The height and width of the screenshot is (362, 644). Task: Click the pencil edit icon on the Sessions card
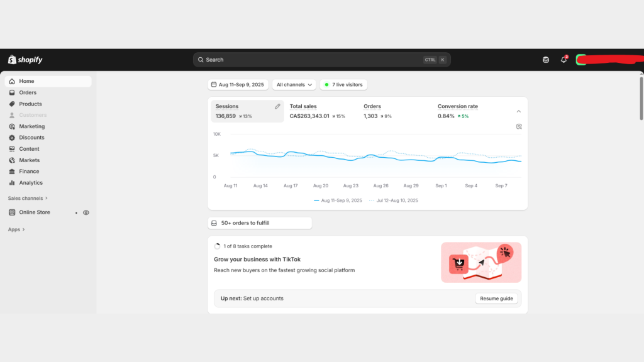(277, 107)
